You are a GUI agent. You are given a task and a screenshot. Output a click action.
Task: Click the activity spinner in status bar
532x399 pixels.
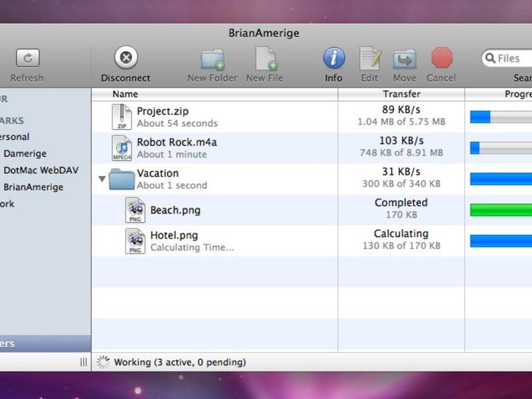click(103, 362)
